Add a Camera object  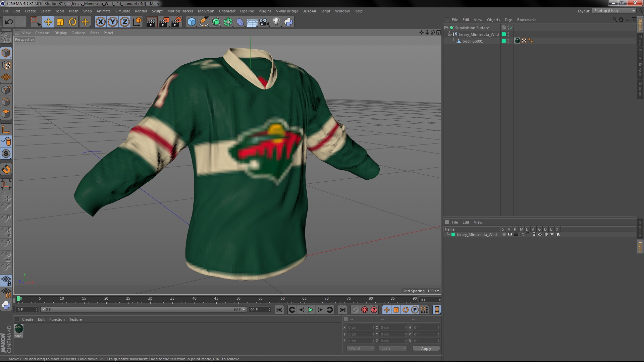(264, 22)
